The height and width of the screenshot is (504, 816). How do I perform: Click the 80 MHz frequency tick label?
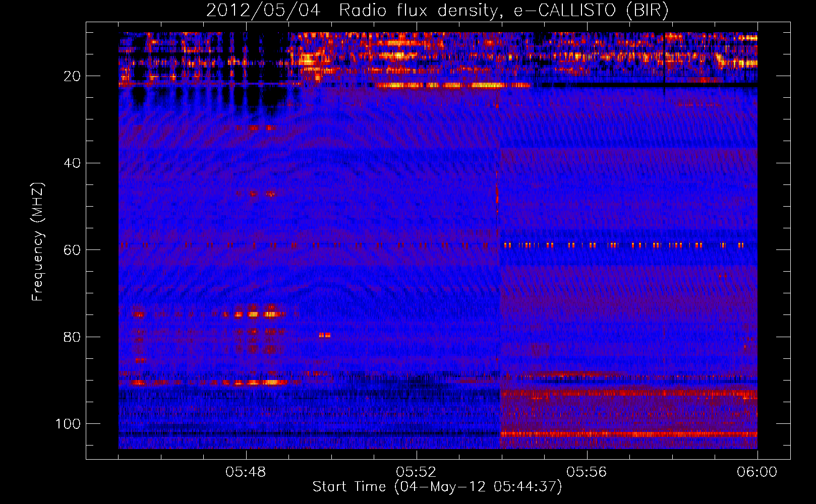tap(72, 337)
